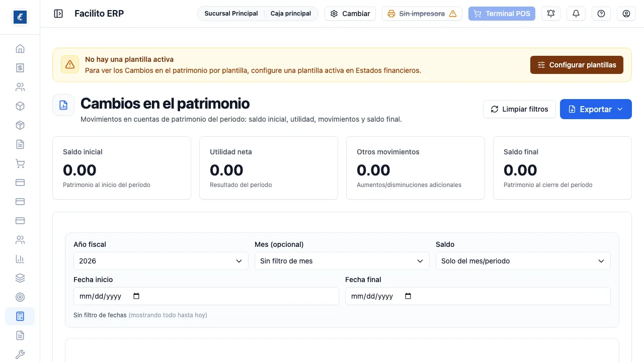Open the user profile icon
Image resolution: width=644 pixels, height=362 pixels.
626,14
